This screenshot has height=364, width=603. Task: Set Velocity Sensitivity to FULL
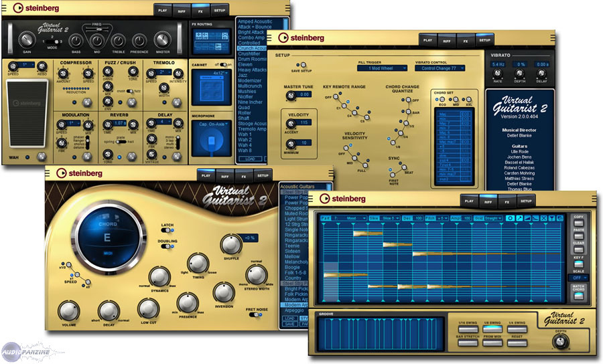pos(365,165)
